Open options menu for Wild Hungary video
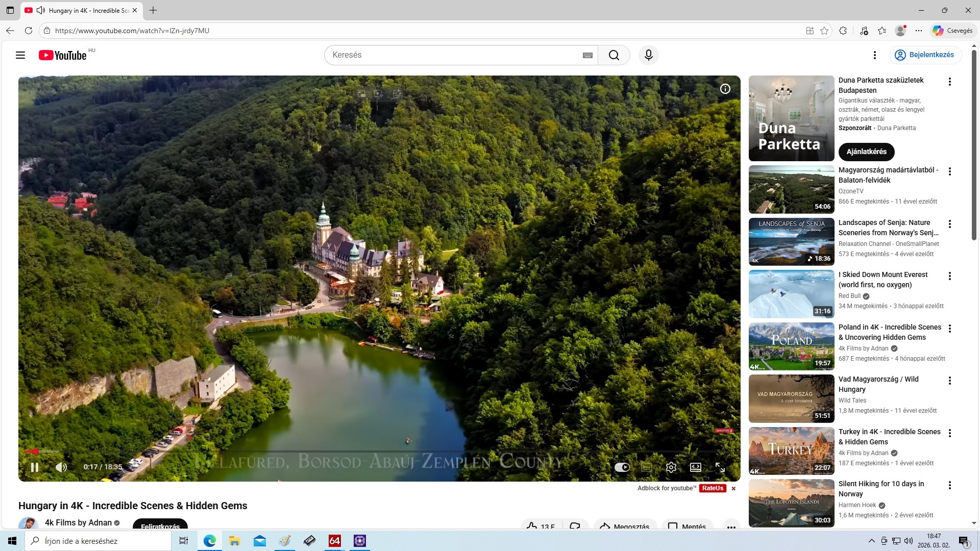This screenshot has width=980, height=551. pyautogui.click(x=949, y=381)
